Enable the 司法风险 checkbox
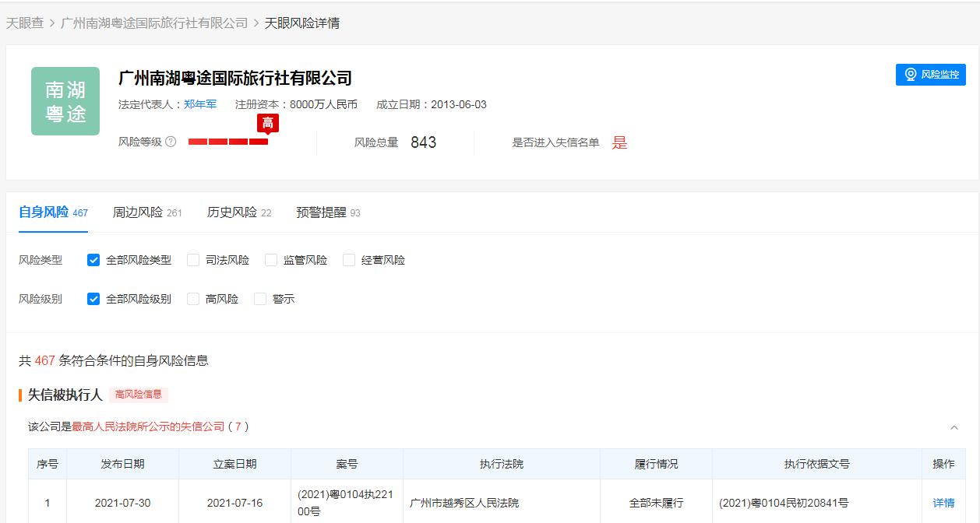980x523 pixels. [x=192, y=260]
